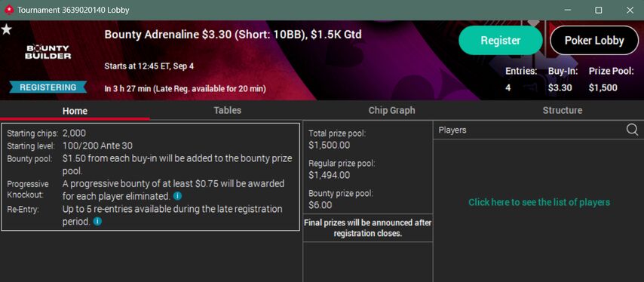Return to the Poker Lobby
Image resolution: width=644 pixels, height=282 pixels.
[594, 40]
